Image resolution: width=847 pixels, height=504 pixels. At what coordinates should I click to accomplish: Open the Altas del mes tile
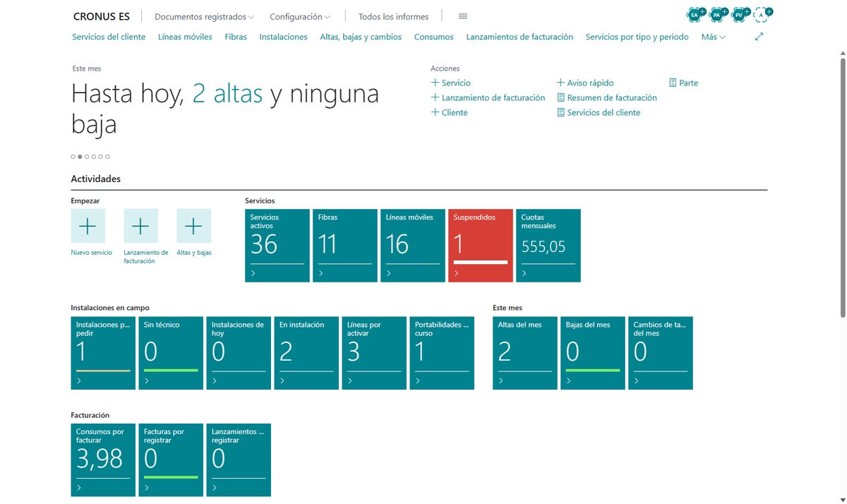525,353
